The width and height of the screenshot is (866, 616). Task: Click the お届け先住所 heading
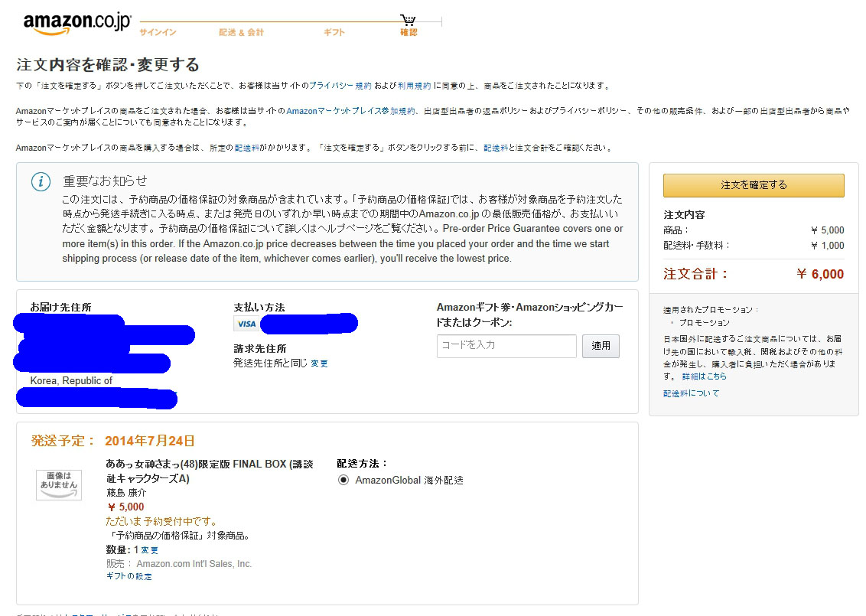coord(60,307)
